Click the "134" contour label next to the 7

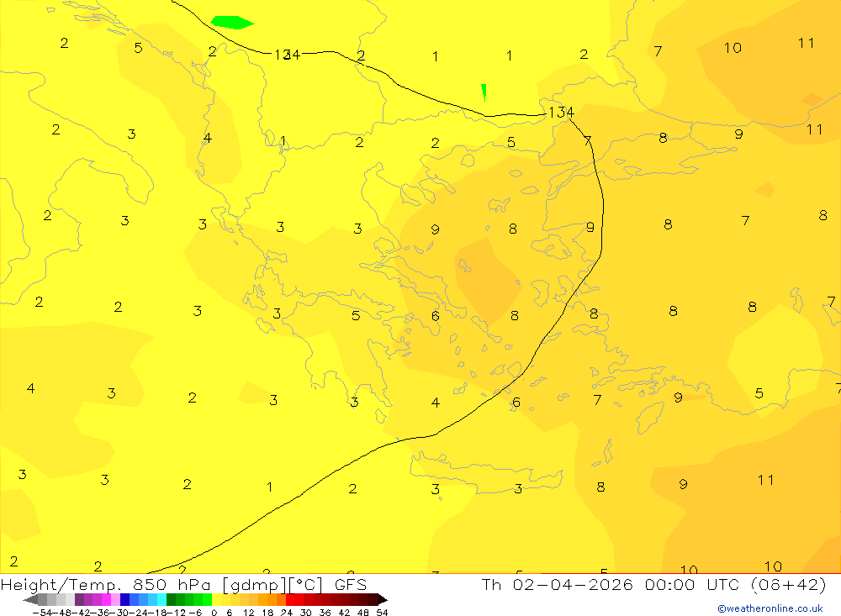coord(561,113)
